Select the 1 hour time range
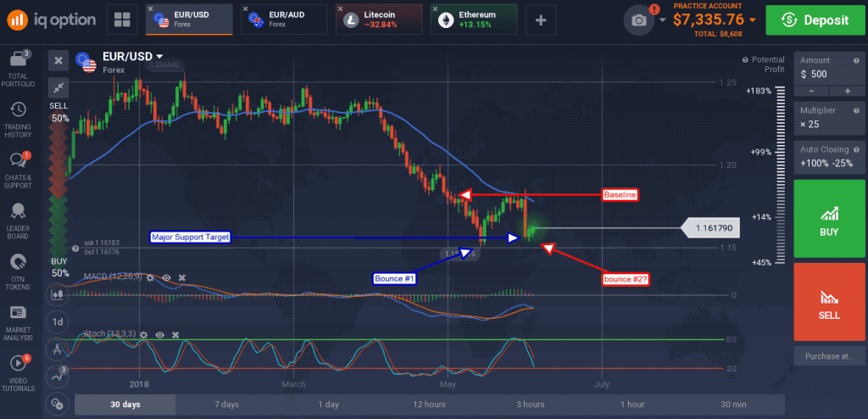This screenshot has width=868, height=419. [632, 404]
